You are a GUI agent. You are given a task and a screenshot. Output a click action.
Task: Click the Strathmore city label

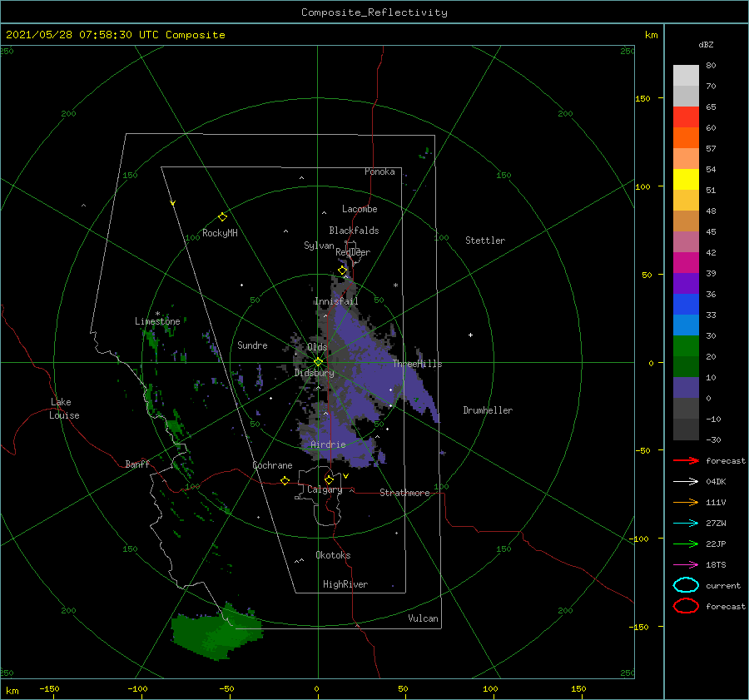tap(405, 493)
